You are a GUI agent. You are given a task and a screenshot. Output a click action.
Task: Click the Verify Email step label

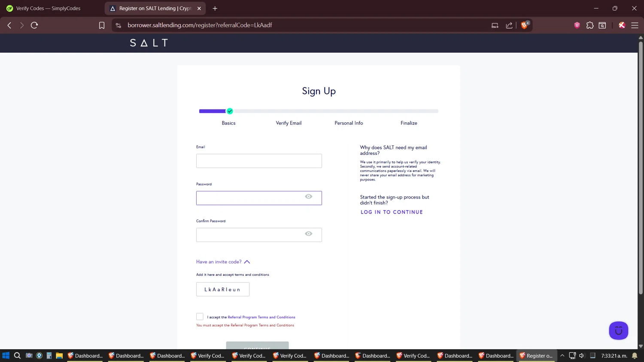tap(289, 123)
